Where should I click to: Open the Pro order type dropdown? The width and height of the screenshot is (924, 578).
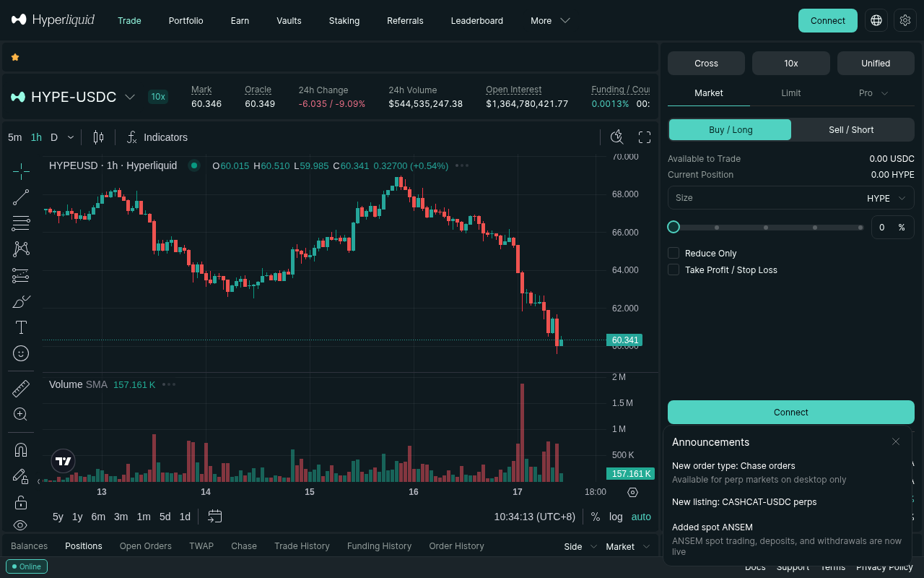[x=873, y=93]
